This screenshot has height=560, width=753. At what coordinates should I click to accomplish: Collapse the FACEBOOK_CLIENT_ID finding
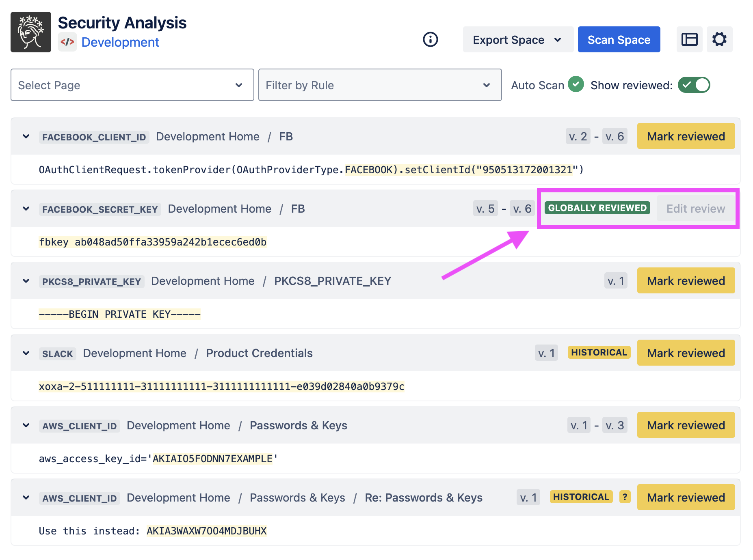[x=26, y=136]
